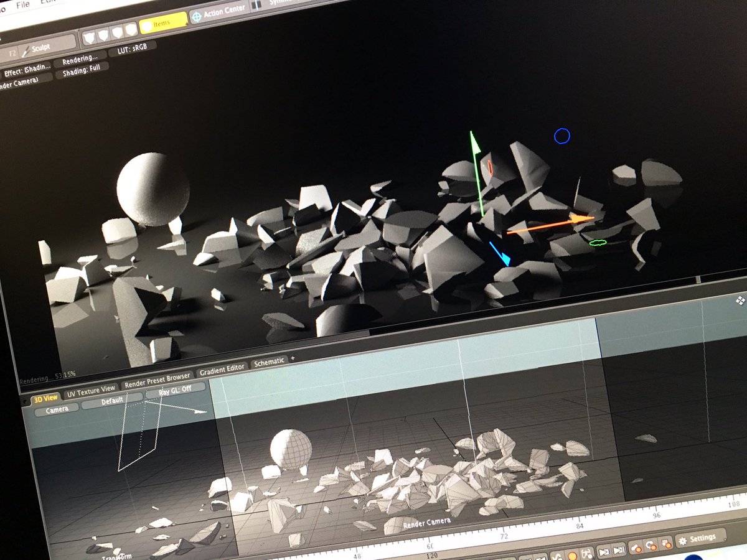Image resolution: width=747 pixels, height=560 pixels.
Task: Open the Default shading style dropdown
Action: point(112,401)
